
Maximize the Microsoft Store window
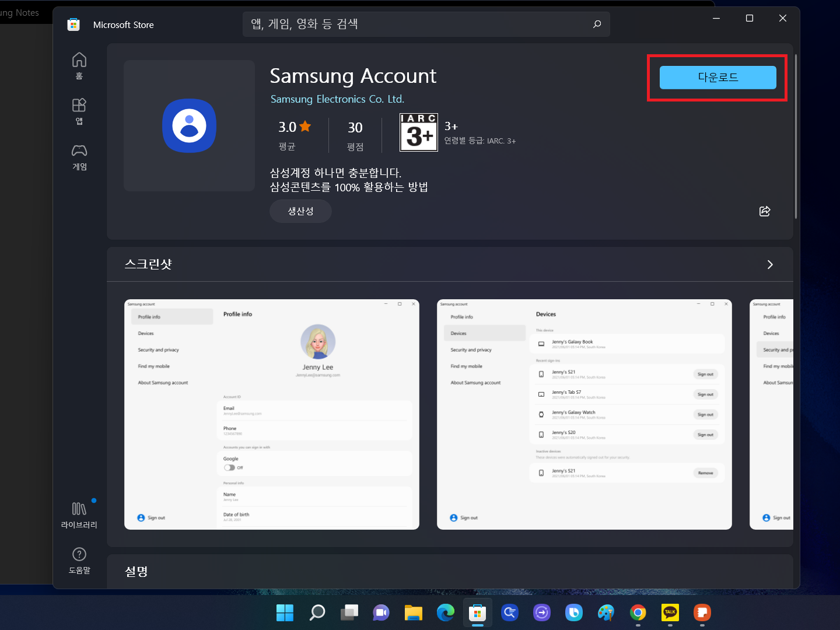coord(750,18)
